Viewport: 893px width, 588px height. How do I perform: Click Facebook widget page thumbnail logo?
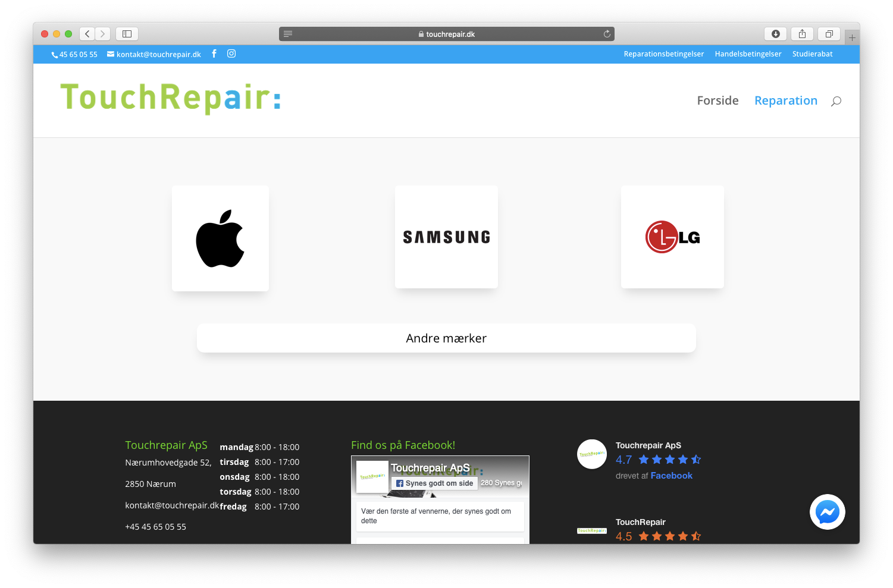(372, 477)
